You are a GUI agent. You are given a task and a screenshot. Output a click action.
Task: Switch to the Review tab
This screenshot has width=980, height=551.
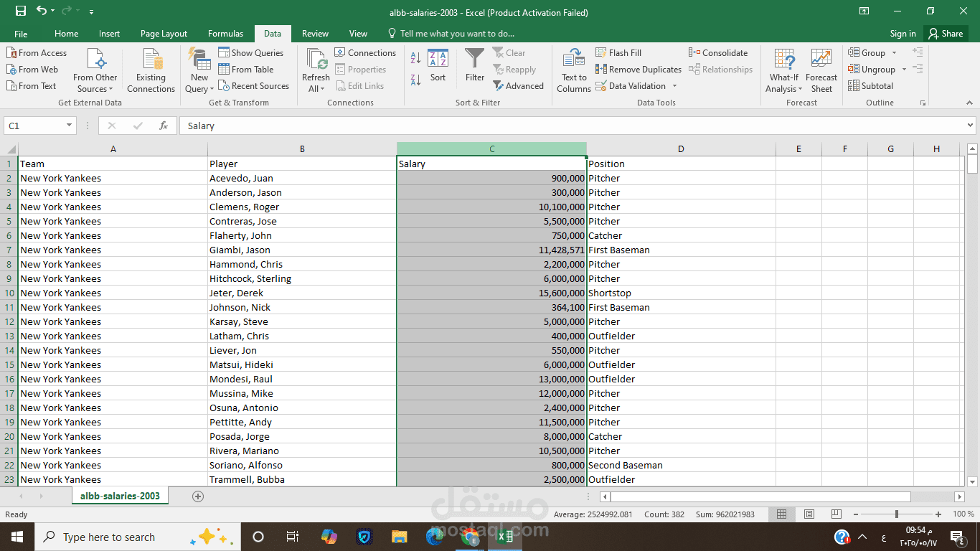pyautogui.click(x=315, y=34)
